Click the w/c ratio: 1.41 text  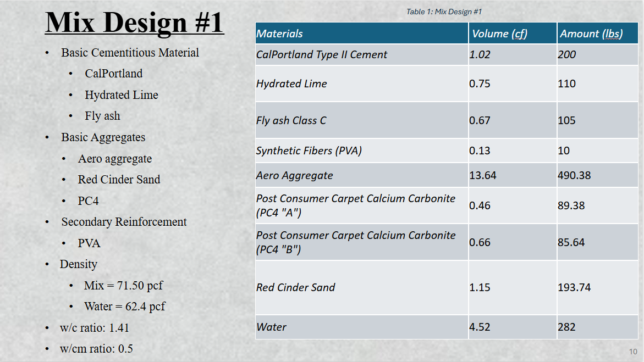tap(95, 328)
